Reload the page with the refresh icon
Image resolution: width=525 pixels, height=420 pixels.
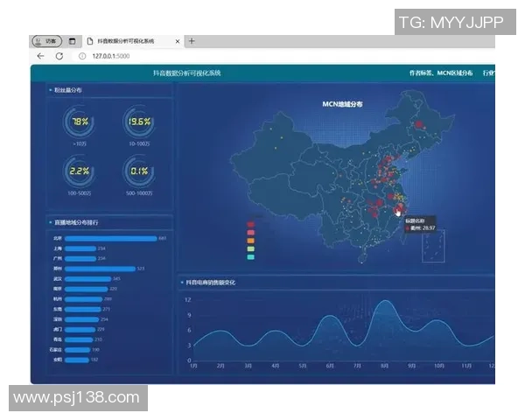[x=59, y=55]
